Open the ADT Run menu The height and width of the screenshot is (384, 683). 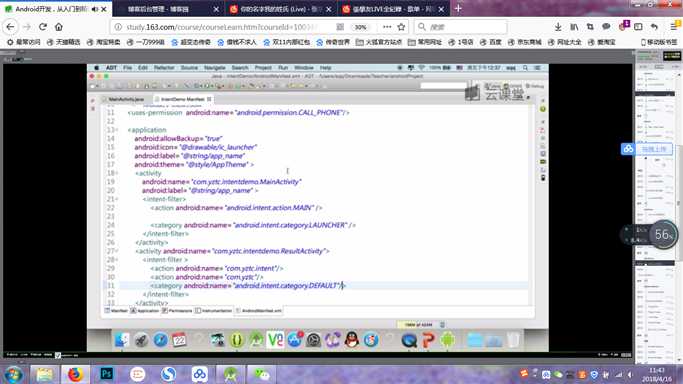pos(283,68)
